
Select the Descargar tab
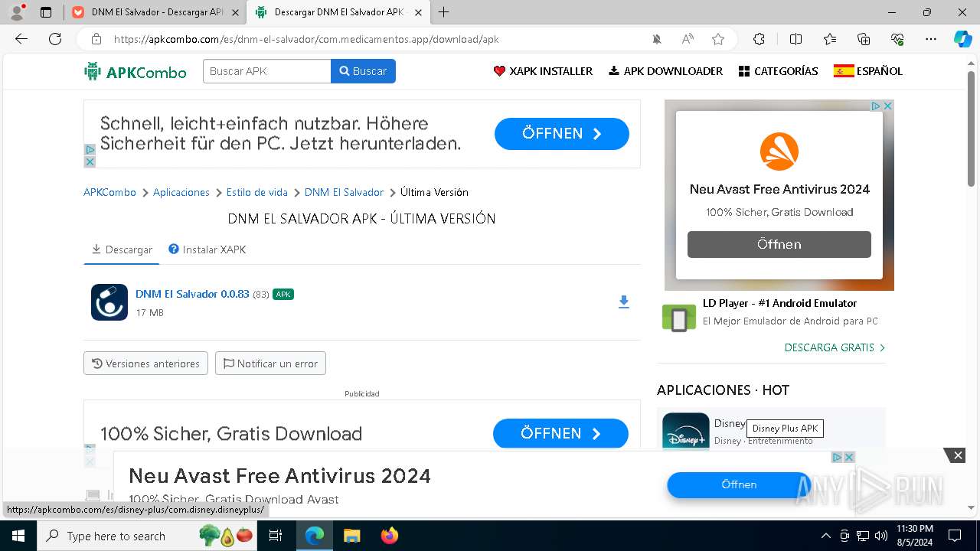122,249
